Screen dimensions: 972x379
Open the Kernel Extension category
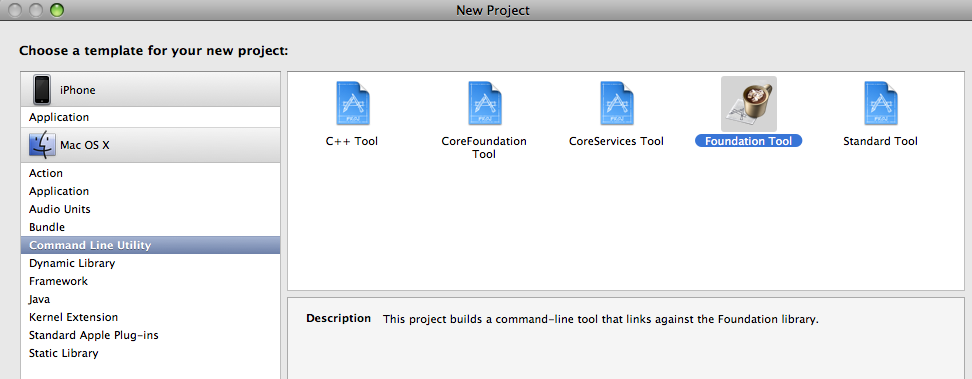coord(151,318)
